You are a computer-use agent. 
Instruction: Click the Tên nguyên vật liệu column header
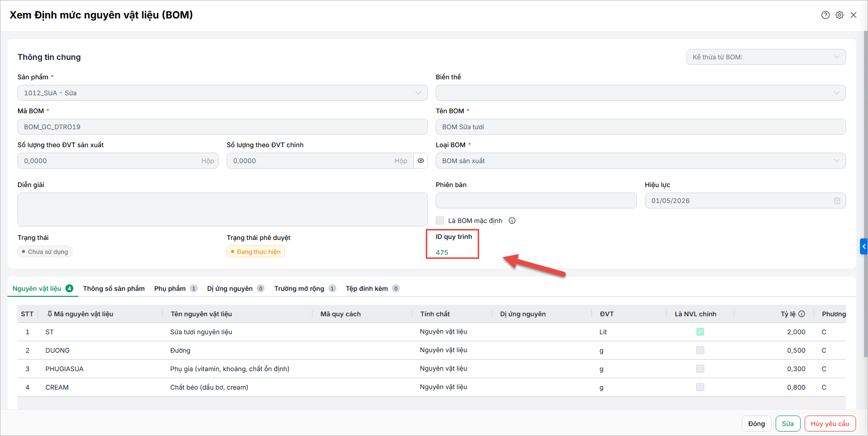point(201,314)
